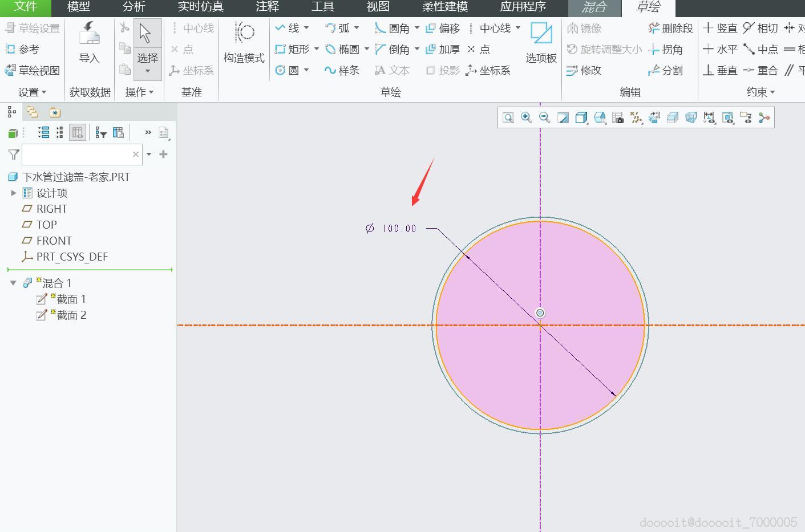Click the refit view icon
This screenshot has height=532, width=805.
[x=508, y=117]
